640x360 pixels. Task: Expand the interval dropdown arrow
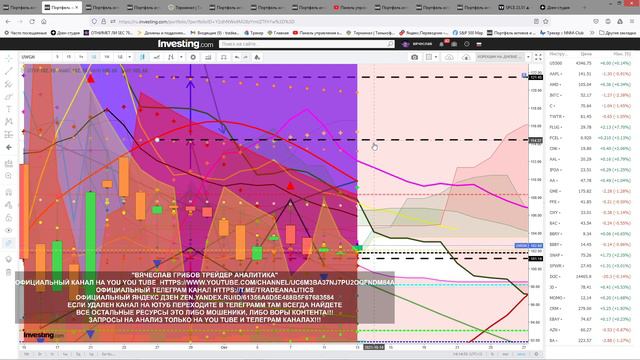[129, 57]
